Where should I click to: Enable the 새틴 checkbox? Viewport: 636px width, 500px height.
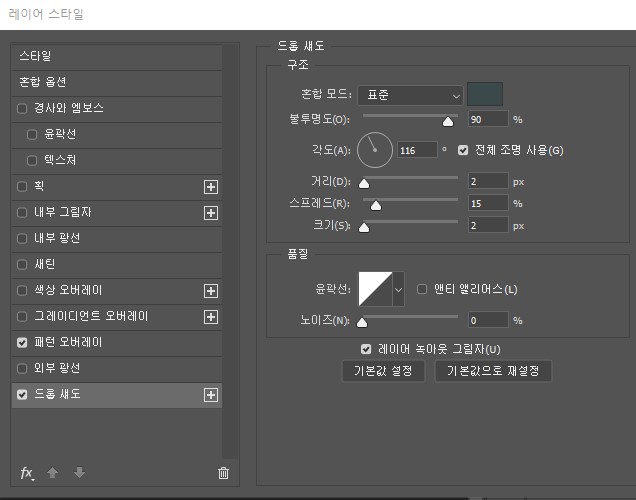coord(22,264)
